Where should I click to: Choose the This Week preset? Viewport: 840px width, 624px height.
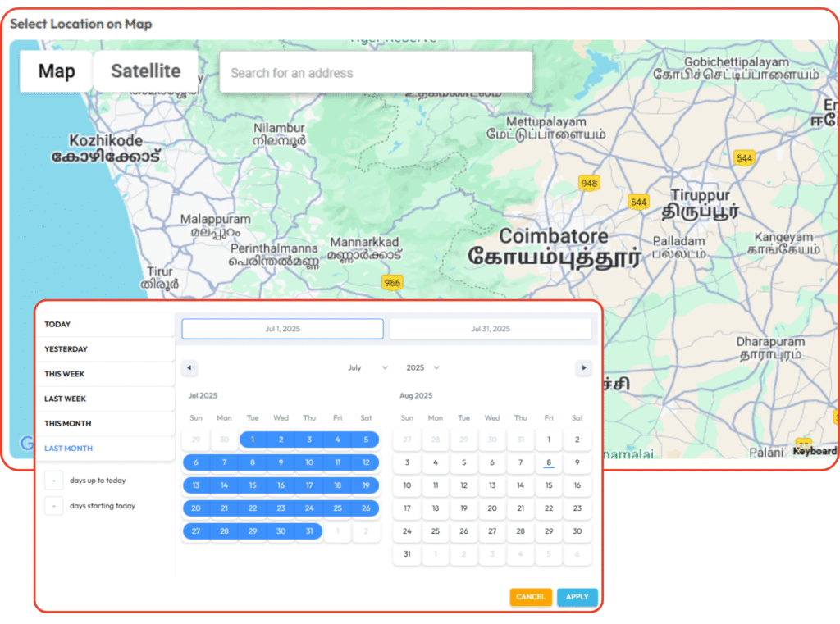[65, 374]
